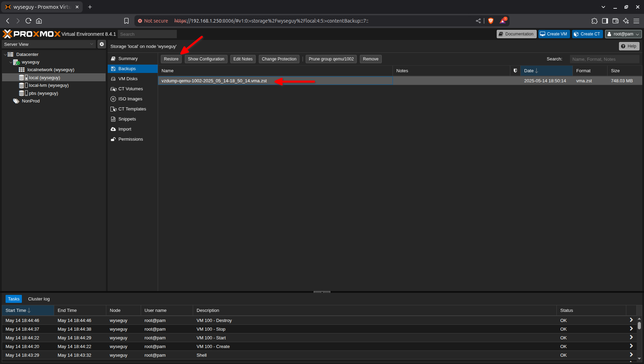Click the share icon in address bar

click(x=478, y=21)
